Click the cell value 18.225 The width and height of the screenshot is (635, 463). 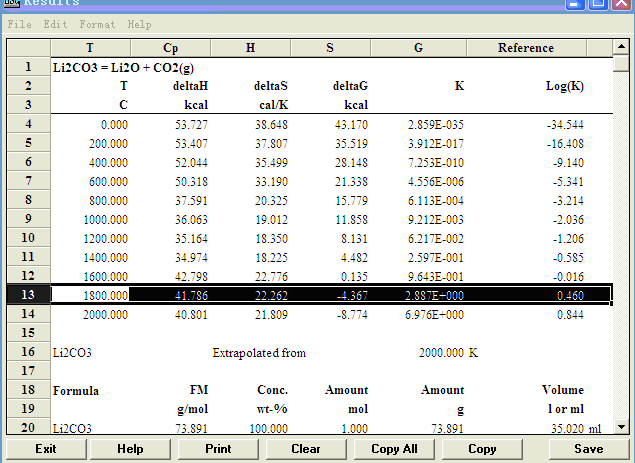(271, 258)
